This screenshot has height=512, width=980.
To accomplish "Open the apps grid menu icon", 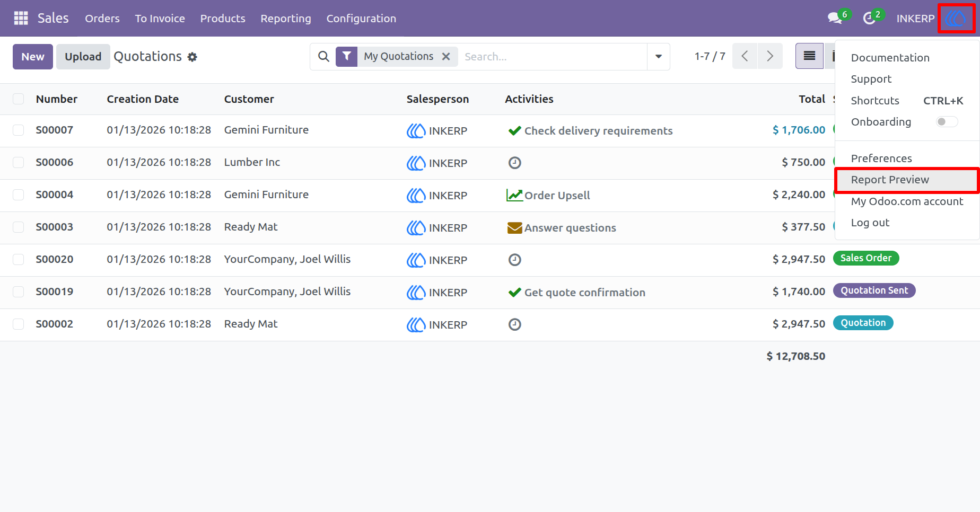I will [21, 19].
